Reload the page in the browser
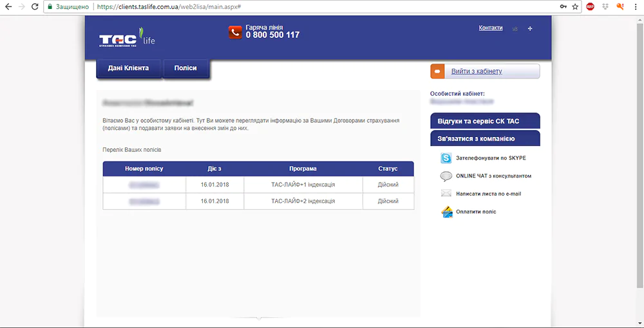Image resolution: width=644 pixels, height=328 pixels. click(x=35, y=6)
